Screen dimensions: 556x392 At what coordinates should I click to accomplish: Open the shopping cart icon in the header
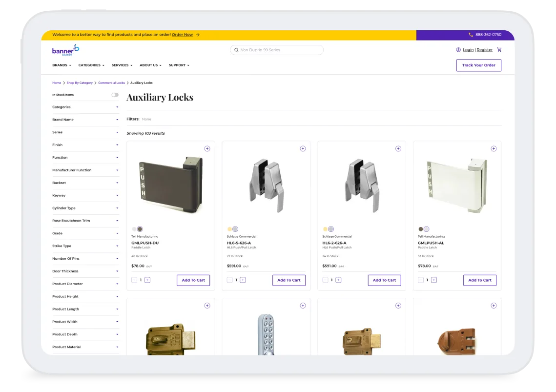point(499,50)
